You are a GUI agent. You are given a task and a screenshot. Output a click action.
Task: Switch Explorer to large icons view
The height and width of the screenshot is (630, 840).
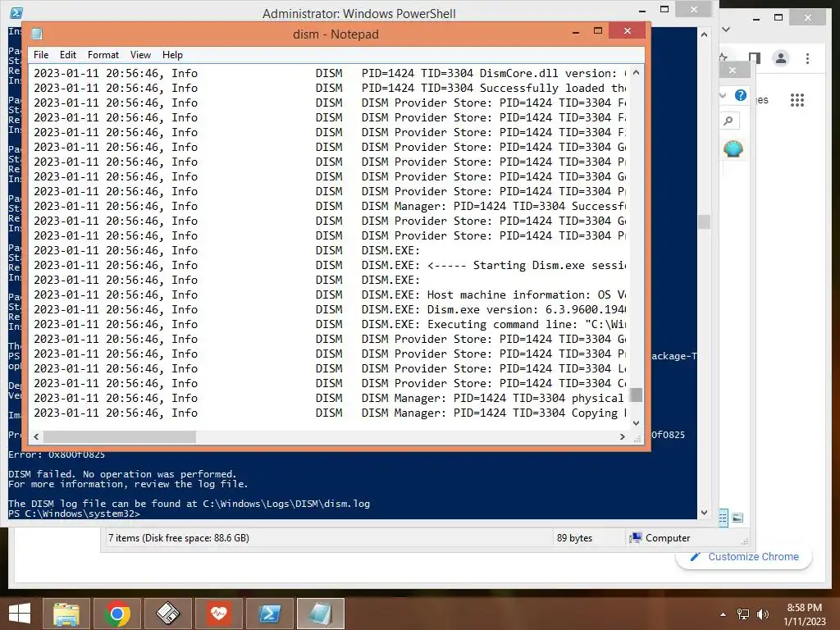coord(737,518)
